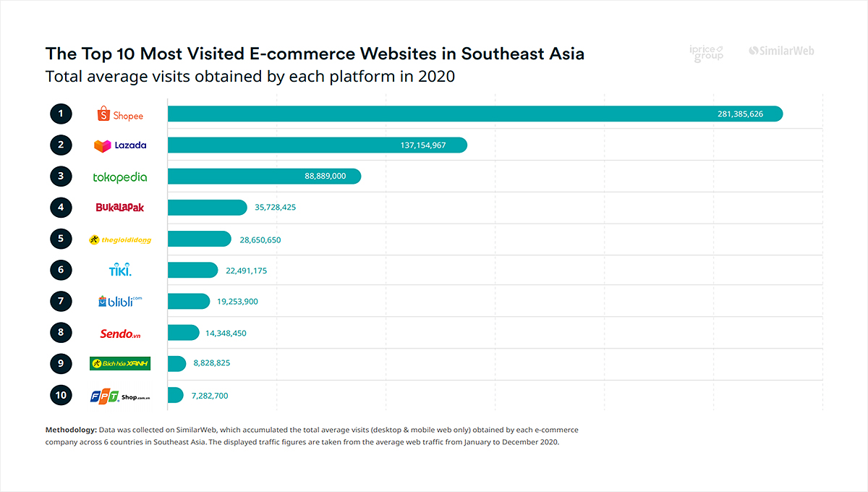This screenshot has width=868, height=492.
Task: Click the FPT Shop value 7,282,700
Action: pos(210,396)
